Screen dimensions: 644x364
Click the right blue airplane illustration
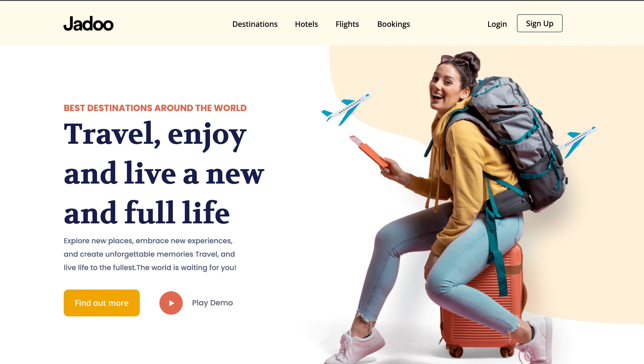click(x=578, y=142)
